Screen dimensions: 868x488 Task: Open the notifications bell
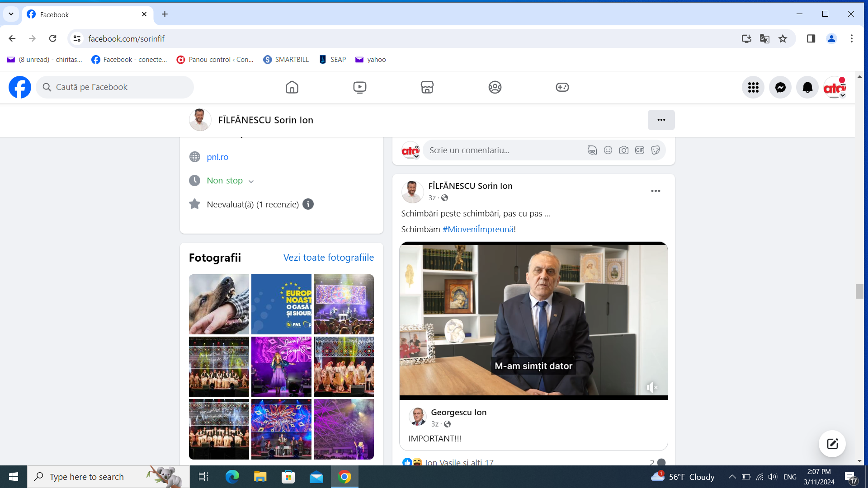click(807, 88)
